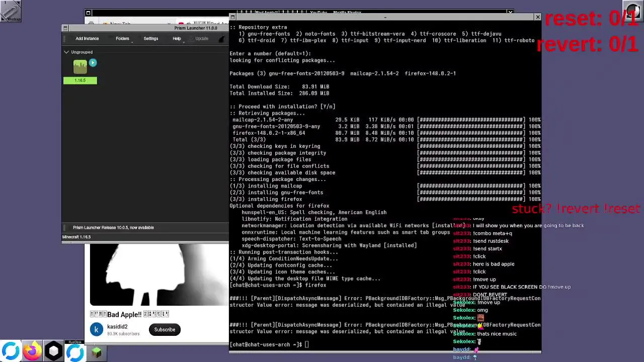Open Firefox from the dock

32,351
